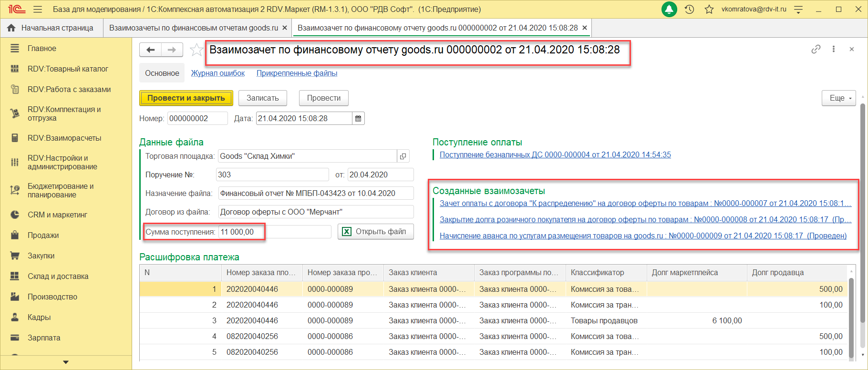The height and width of the screenshot is (370, 868).
Task: Open the three-dot document options menu
Action: click(834, 49)
